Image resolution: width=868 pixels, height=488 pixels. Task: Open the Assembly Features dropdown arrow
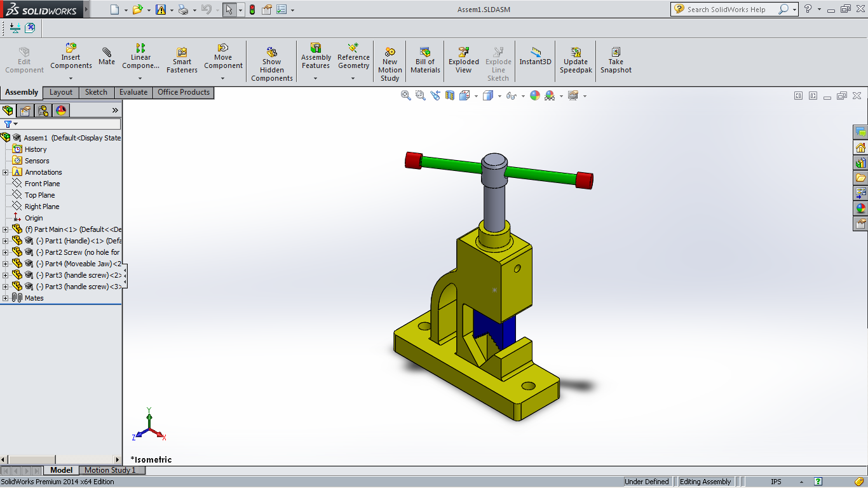pos(316,79)
